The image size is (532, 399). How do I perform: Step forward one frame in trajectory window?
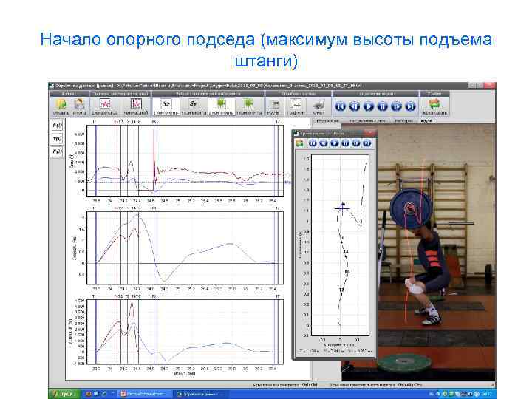(x=356, y=143)
